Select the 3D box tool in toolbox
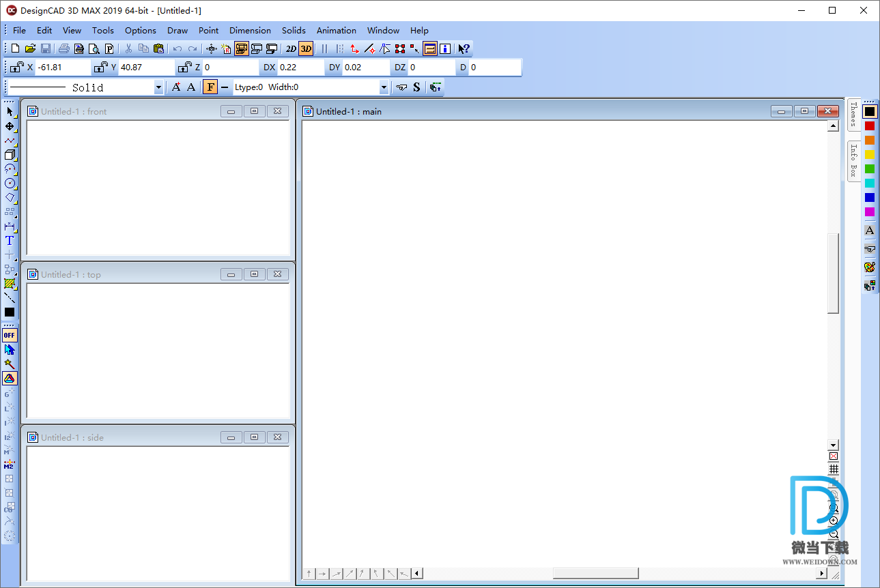 [x=10, y=155]
